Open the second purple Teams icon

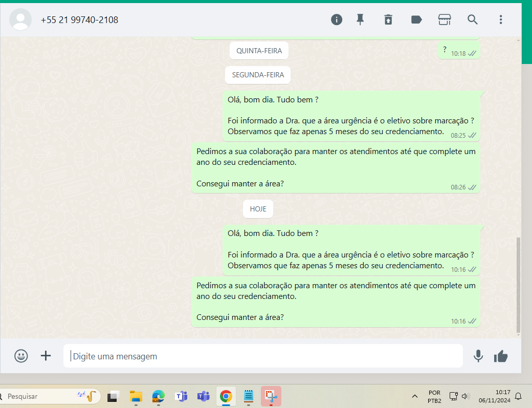point(204,396)
